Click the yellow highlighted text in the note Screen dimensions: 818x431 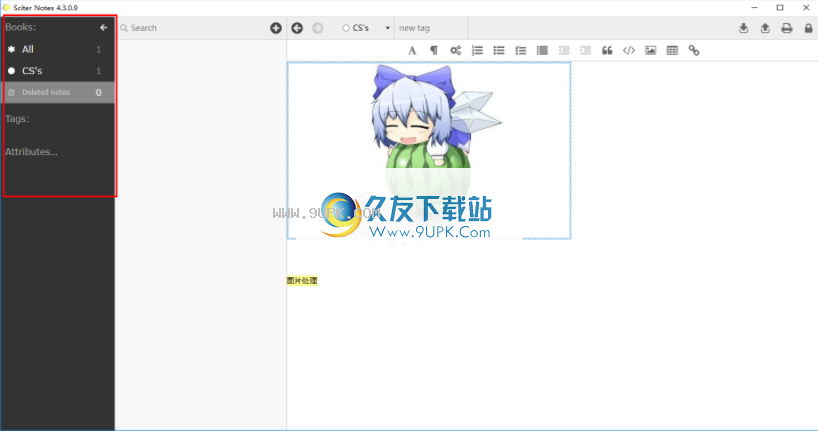click(x=302, y=281)
